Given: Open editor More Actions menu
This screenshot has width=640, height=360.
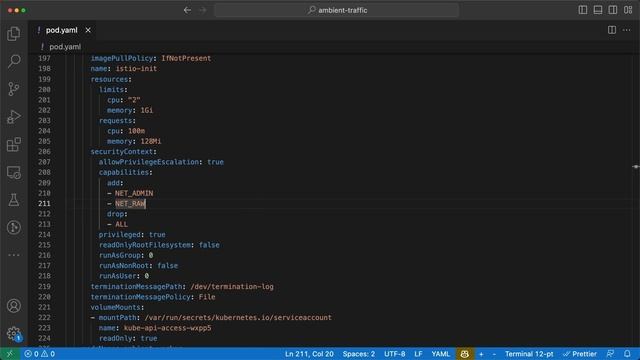Looking at the screenshot, I should [627, 30].
